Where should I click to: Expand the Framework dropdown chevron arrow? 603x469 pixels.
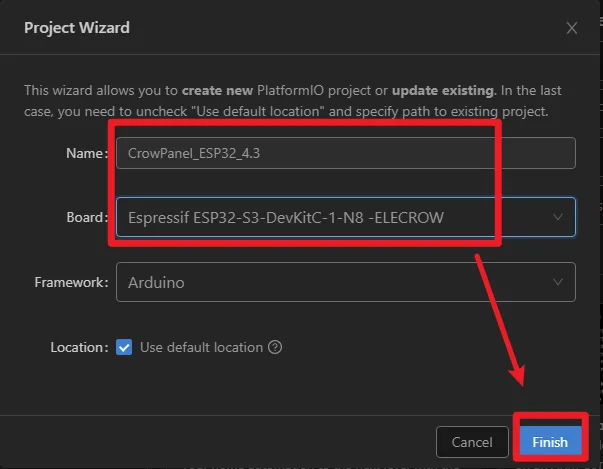558,282
